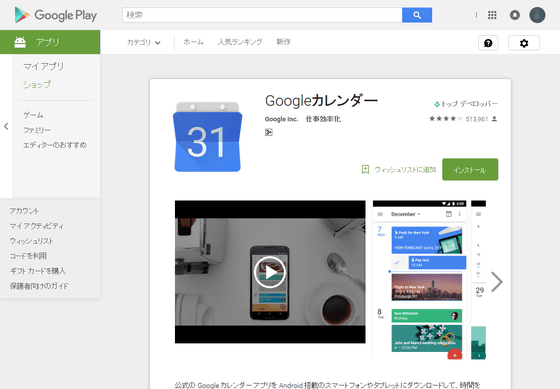Click the Android robot icon in アプリ header
The width and height of the screenshot is (560, 389).
coord(20,42)
